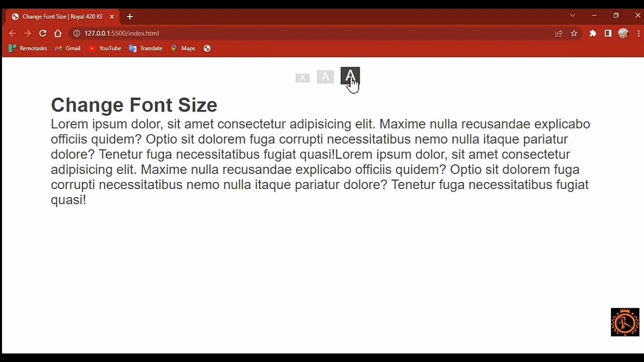Open the Chrome profile avatar

(x=623, y=33)
